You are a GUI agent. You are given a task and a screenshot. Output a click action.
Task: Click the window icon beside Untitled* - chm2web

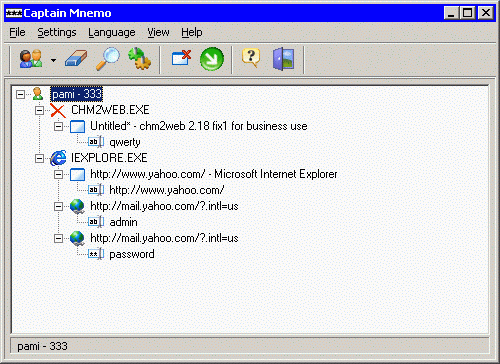[77, 127]
